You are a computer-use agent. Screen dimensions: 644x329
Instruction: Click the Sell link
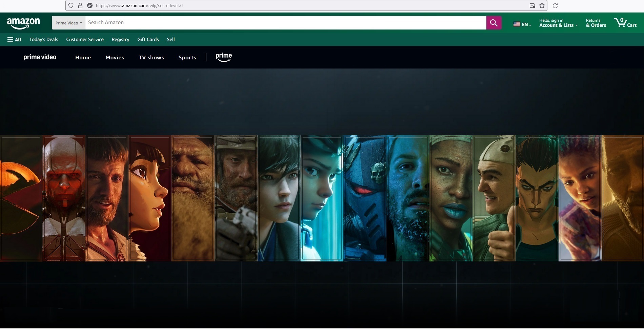[171, 39]
